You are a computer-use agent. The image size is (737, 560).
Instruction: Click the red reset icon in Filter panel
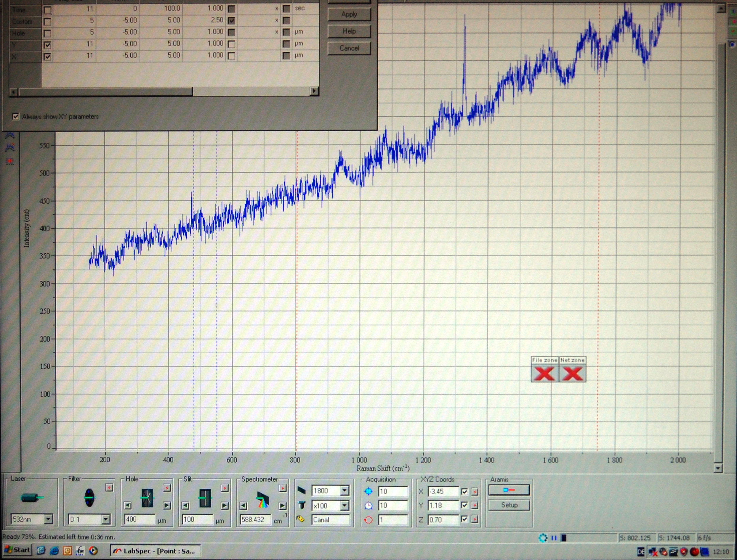point(109,488)
